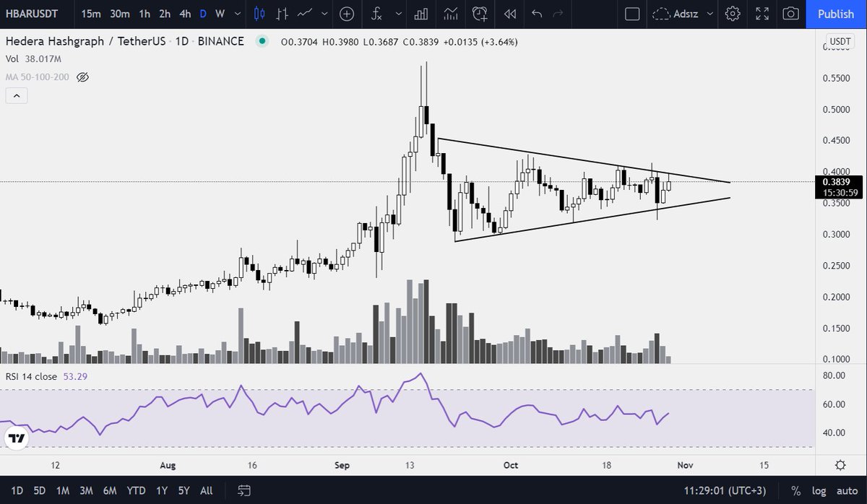Screen dimensions: 867x504
Task: Set date range to 1M
Action: pos(63,491)
